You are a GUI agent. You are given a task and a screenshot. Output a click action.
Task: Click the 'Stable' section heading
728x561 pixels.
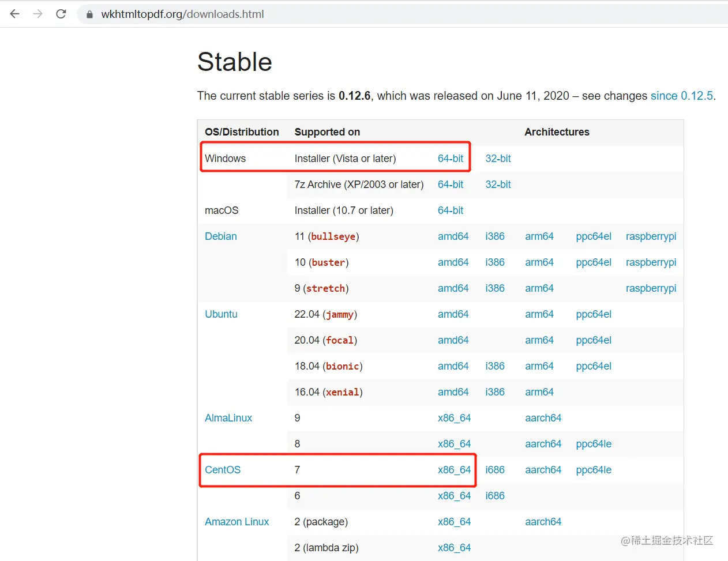235,62
